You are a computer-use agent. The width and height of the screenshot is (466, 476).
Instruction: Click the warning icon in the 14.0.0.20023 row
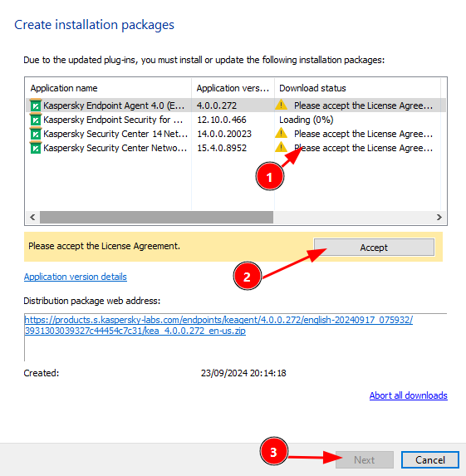pyautogui.click(x=281, y=133)
